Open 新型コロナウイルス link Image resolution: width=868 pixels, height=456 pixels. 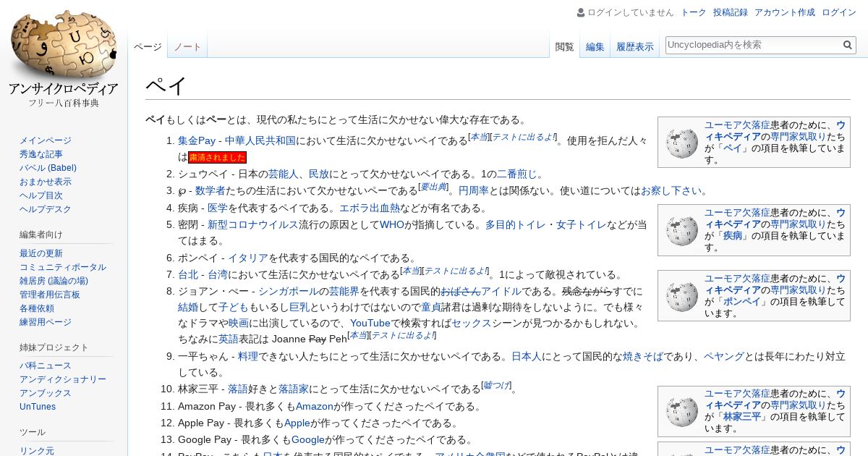(x=252, y=224)
